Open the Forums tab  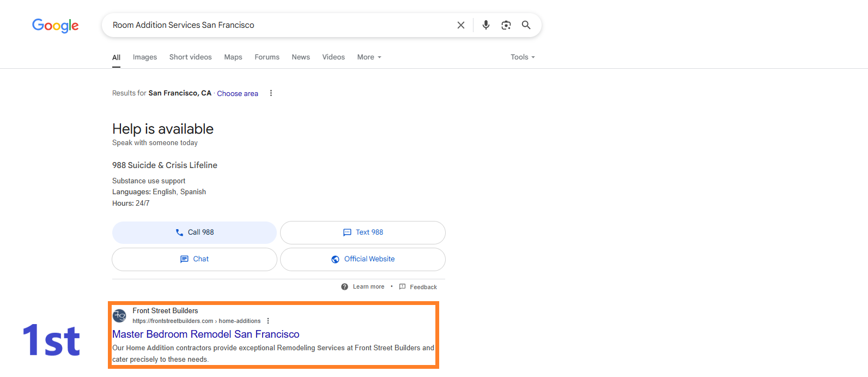(x=267, y=57)
